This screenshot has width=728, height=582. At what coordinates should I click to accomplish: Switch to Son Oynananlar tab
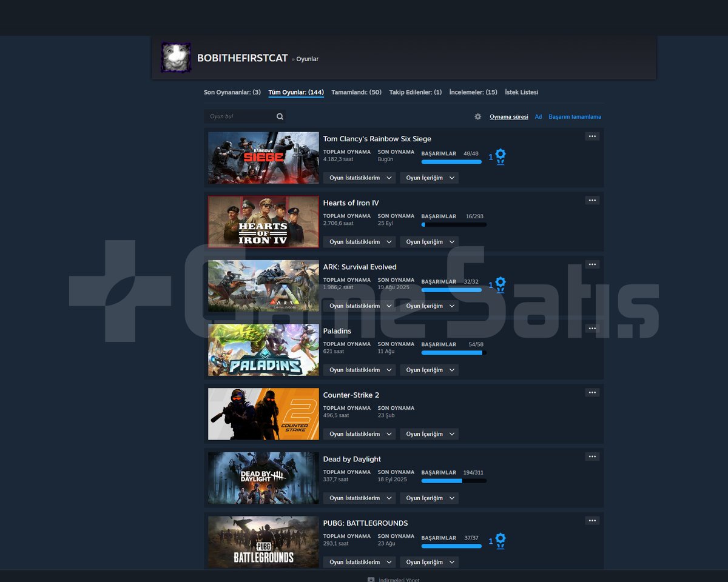click(x=232, y=92)
